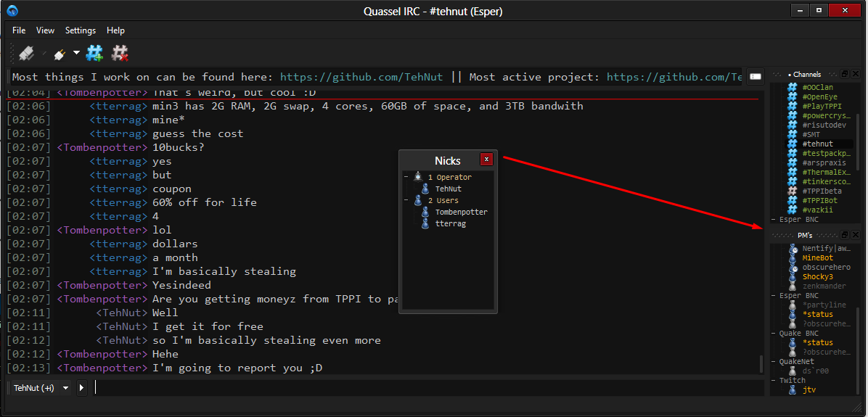The image size is (868, 417).
Task: Open the github.com/TehNut link in topic
Action: tap(361, 77)
